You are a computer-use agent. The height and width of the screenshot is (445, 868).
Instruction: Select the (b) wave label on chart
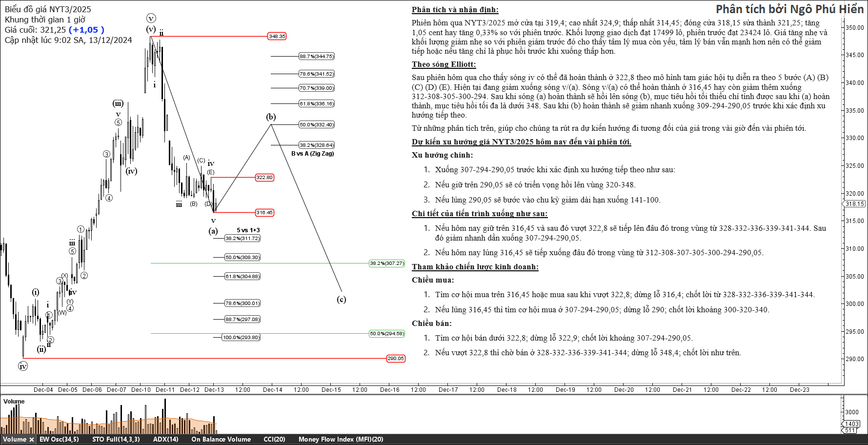(271, 117)
